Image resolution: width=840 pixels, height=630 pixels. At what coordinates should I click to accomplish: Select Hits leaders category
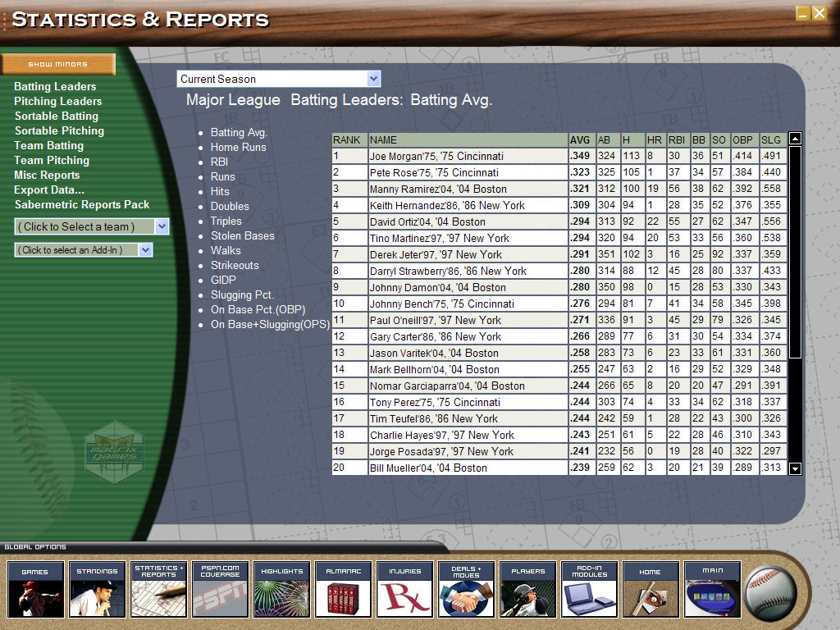(220, 191)
